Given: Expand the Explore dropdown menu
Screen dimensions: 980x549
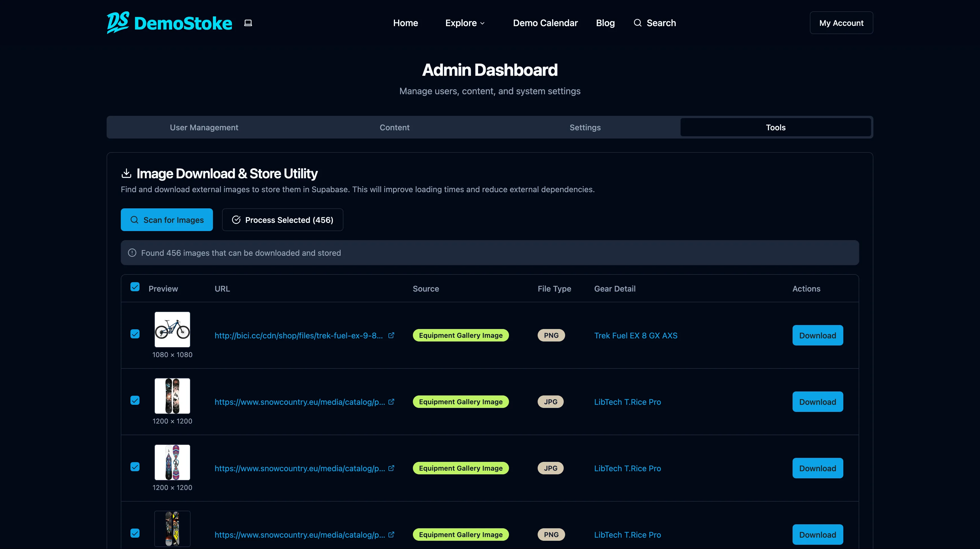Looking at the screenshot, I should [464, 23].
